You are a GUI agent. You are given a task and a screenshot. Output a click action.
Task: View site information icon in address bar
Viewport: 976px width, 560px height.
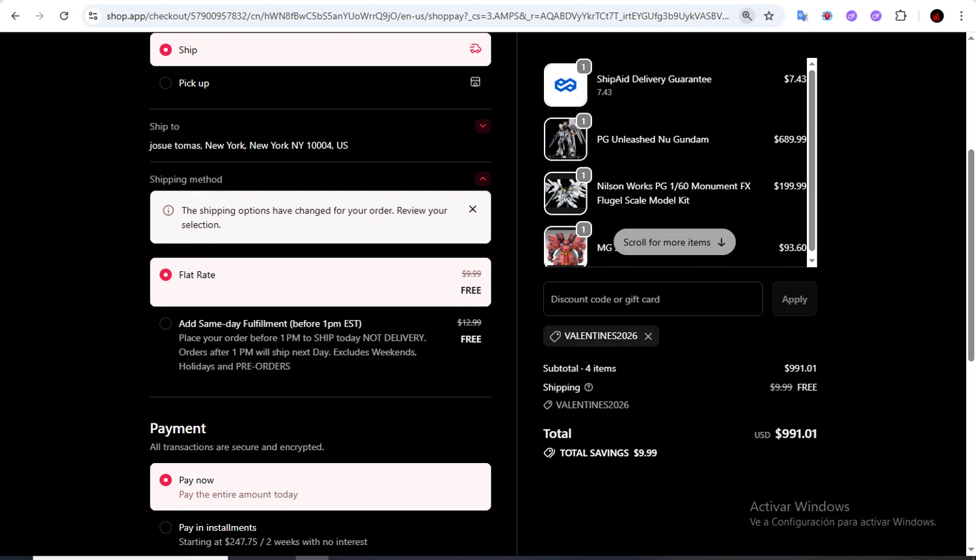[93, 16]
